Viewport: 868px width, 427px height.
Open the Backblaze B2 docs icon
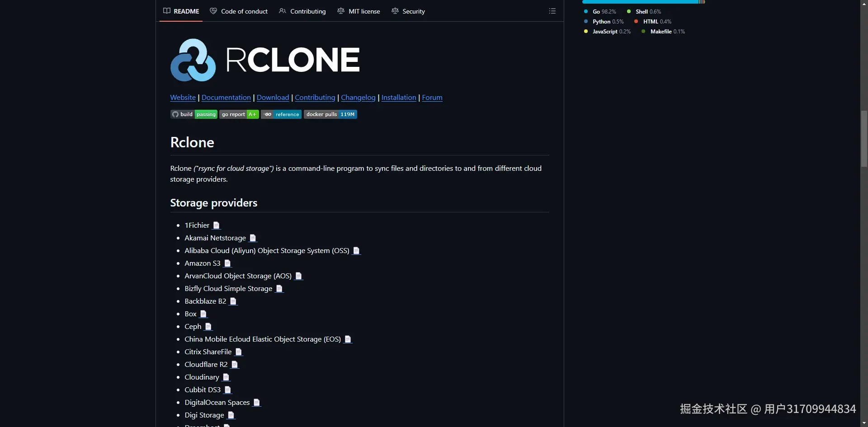click(x=233, y=301)
